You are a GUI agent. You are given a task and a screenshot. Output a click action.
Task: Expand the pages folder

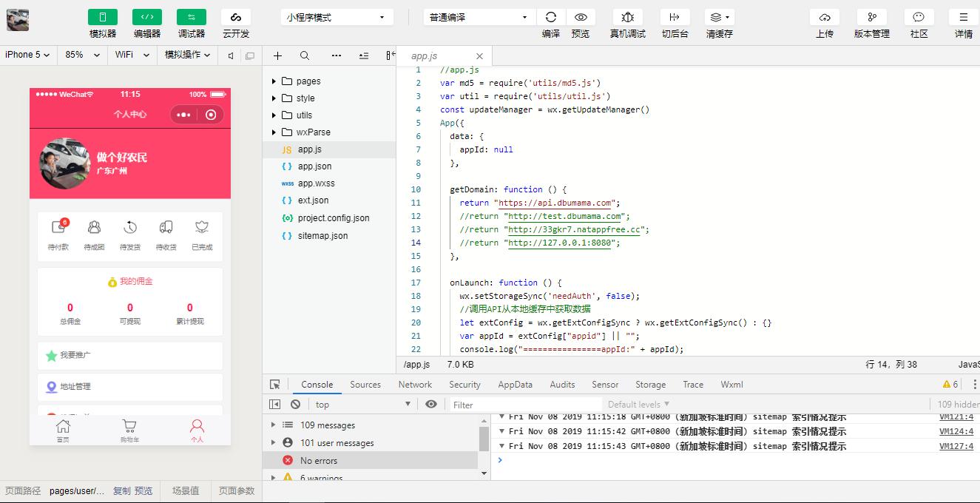pyautogui.click(x=308, y=81)
